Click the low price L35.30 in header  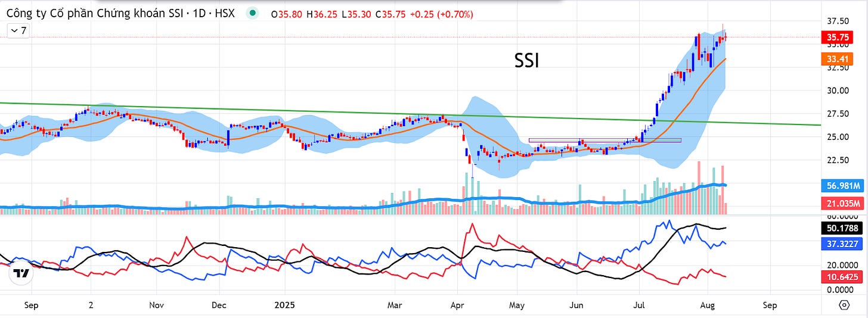pyautogui.click(x=356, y=14)
